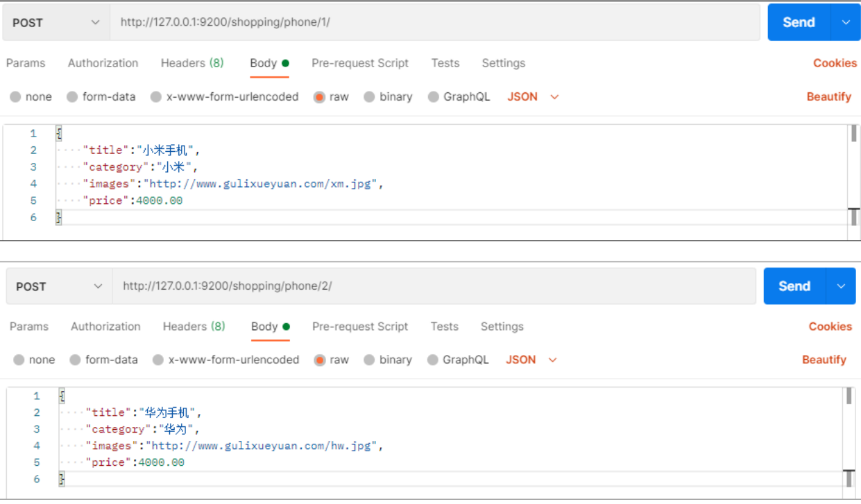
Task: Switch to Tests tab in bottom request
Action: (x=444, y=327)
